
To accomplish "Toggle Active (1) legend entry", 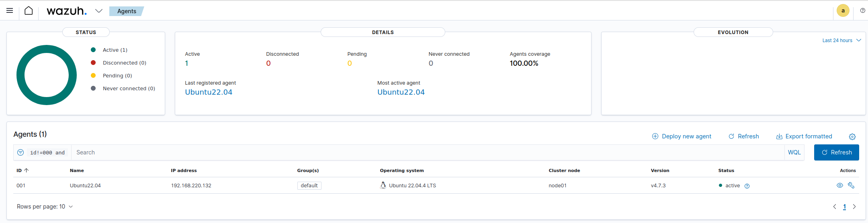I will (115, 50).
